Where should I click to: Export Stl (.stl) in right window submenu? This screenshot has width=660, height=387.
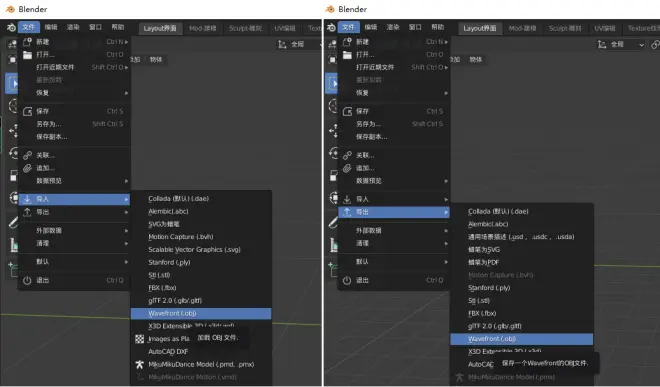point(522,301)
